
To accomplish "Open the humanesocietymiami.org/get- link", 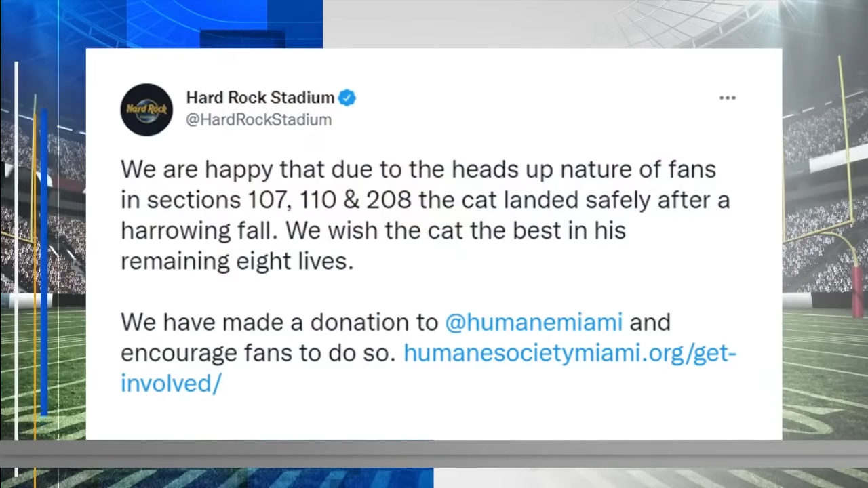I will point(570,352).
